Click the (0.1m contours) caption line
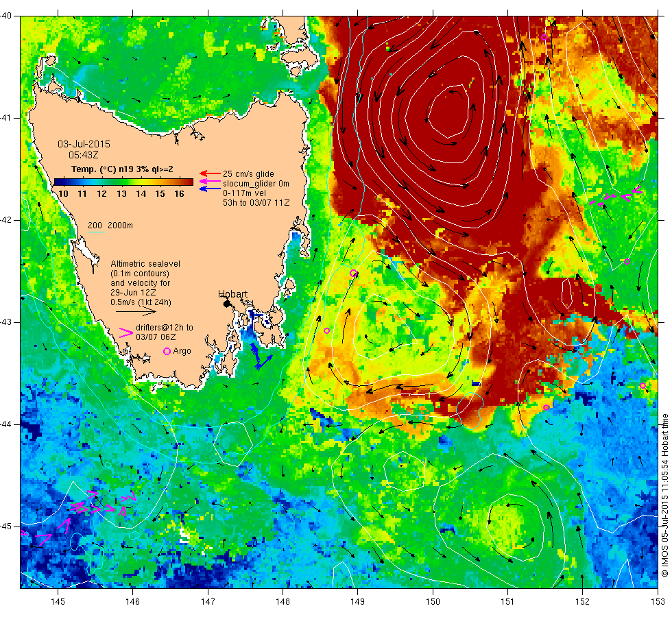 [140, 274]
